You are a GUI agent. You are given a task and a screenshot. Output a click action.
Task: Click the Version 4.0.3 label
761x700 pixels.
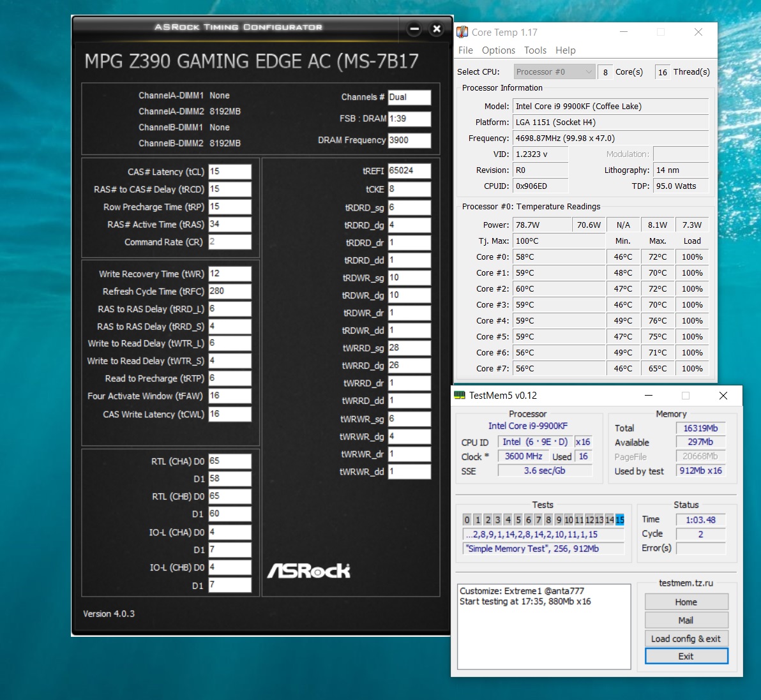[109, 614]
